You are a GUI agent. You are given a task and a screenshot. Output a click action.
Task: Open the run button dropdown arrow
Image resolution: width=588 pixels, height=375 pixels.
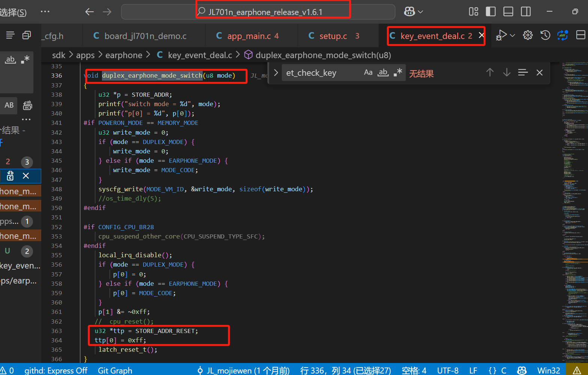[x=513, y=36]
